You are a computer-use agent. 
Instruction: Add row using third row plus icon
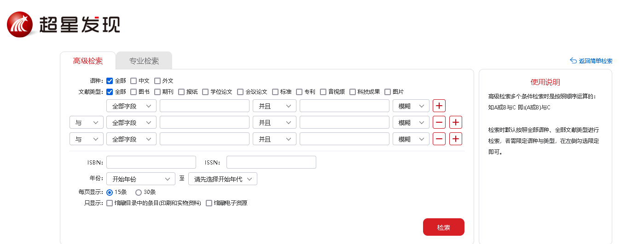pyautogui.click(x=456, y=139)
